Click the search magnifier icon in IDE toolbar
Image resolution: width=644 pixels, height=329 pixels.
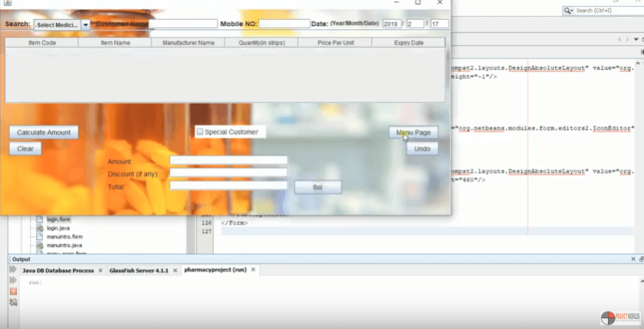pyautogui.click(x=568, y=11)
